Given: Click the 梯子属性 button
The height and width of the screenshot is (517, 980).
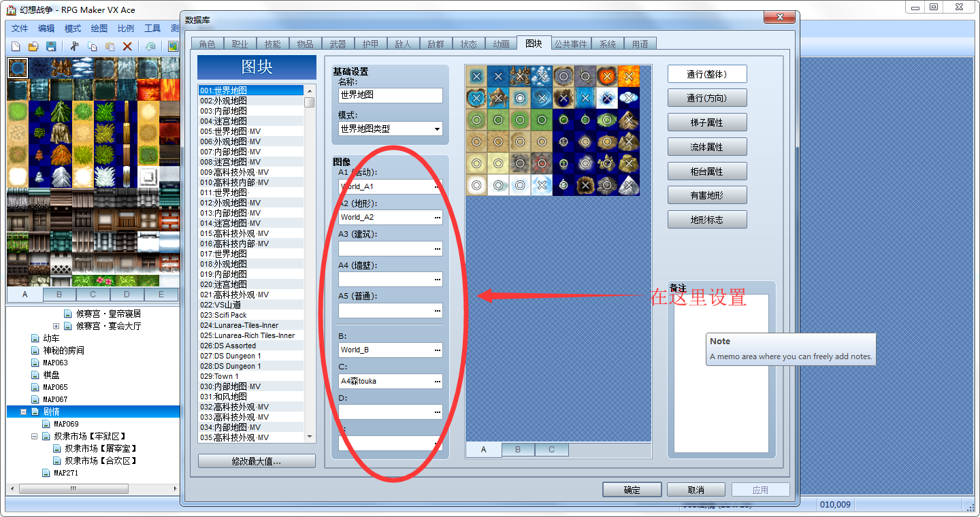Looking at the screenshot, I should tap(707, 122).
